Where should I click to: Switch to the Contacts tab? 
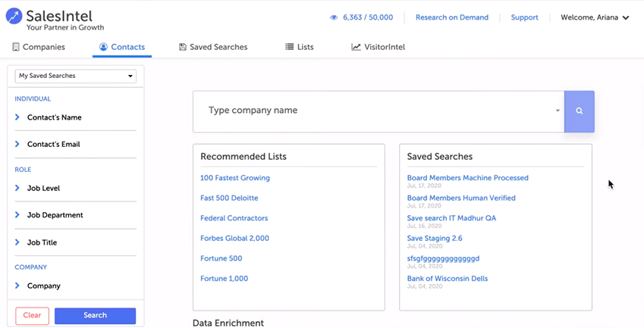(x=122, y=47)
